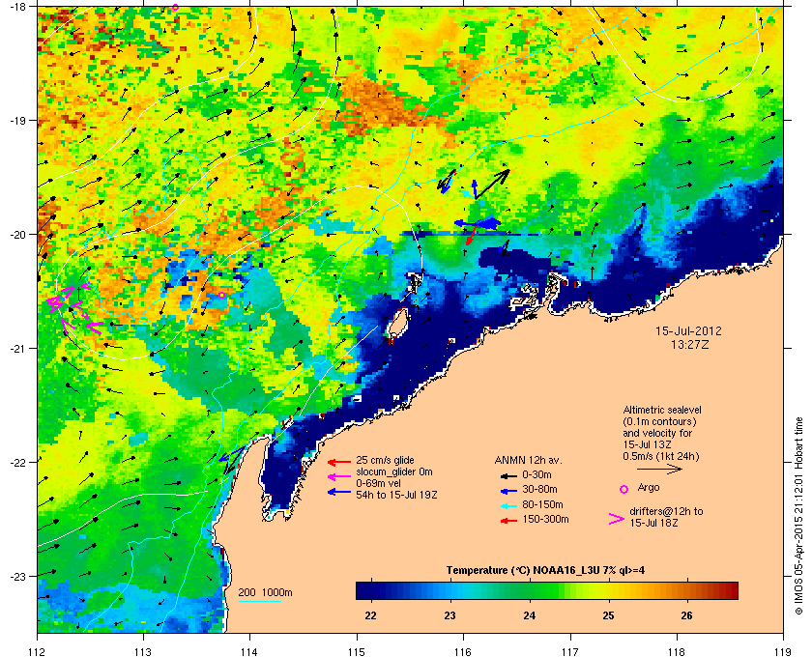Click the dark blue 22°C end of colorbar
Viewport: 812px width, 657px height.
coord(365,590)
